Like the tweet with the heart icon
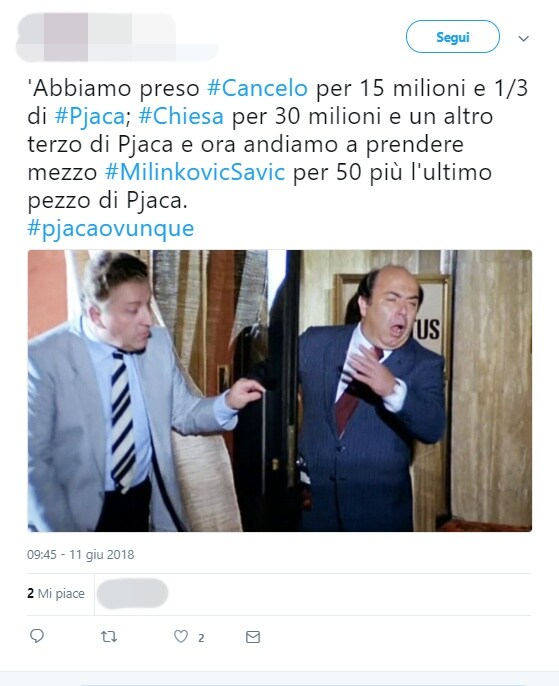This screenshot has height=686, width=559. (181, 636)
